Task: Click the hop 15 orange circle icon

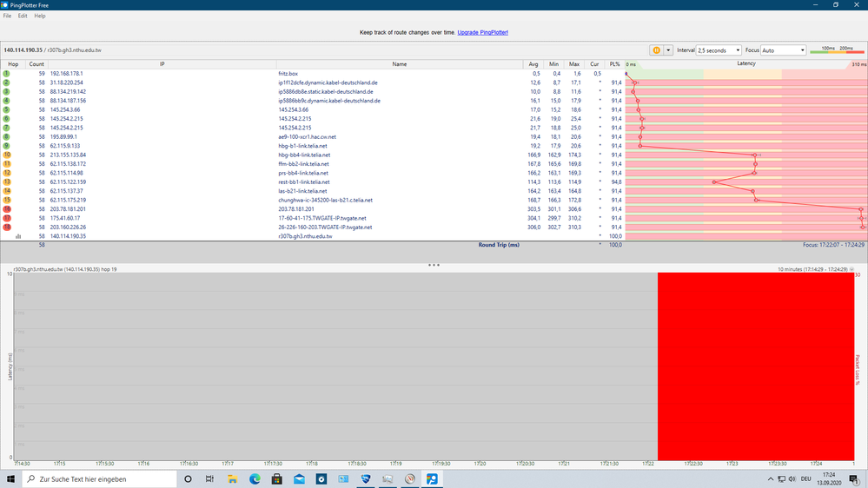Action: click(7, 200)
